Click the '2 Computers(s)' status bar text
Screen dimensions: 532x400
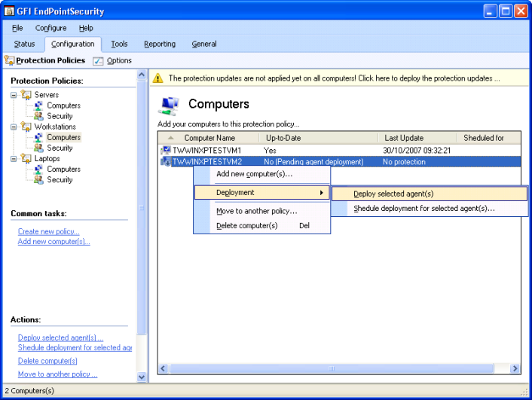coord(29,391)
